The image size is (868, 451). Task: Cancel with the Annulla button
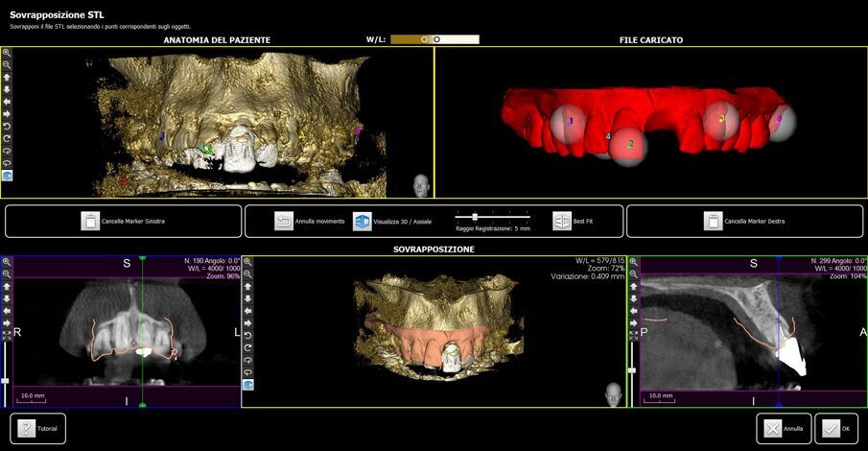(x=773, y=429)
